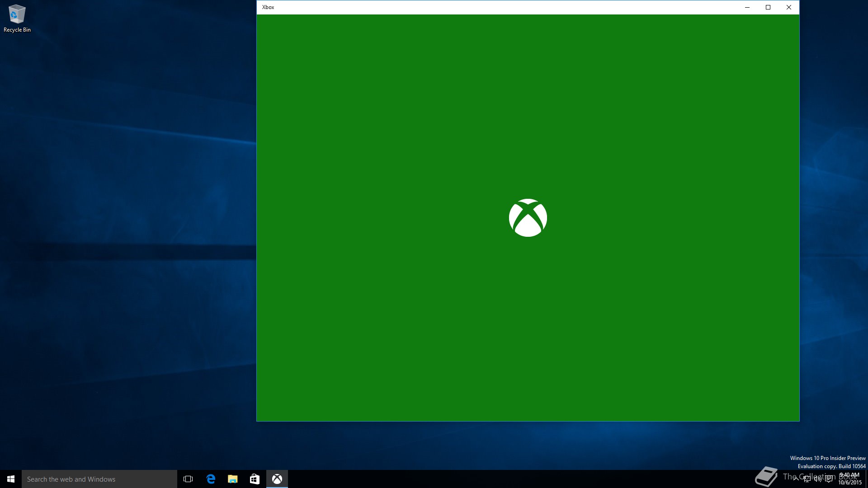This screenshot has width=868, height=488.
Task: Open the Start menu
Action: pyautogui.click(x=11, y=479)
